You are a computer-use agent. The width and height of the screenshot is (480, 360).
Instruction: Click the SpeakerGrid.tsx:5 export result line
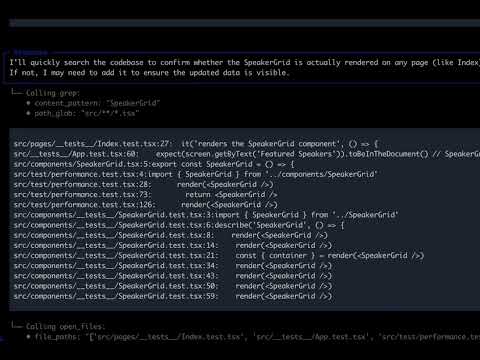[154, 164]
